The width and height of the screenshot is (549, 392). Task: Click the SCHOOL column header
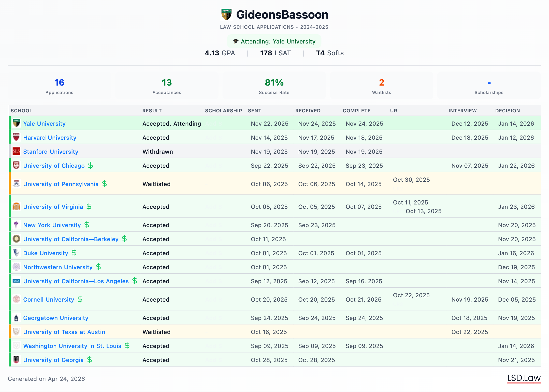tap(21, 111)
